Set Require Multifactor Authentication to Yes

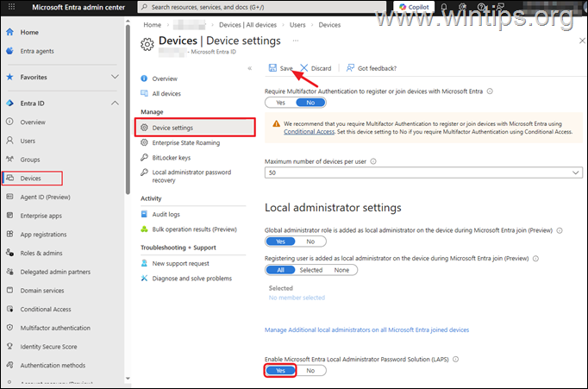pos(280,103)
